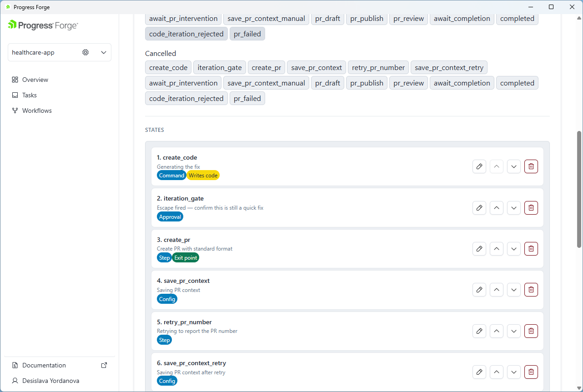Delete the create_pr state
The image size is (583, 392).
click(x=531, y=249)
